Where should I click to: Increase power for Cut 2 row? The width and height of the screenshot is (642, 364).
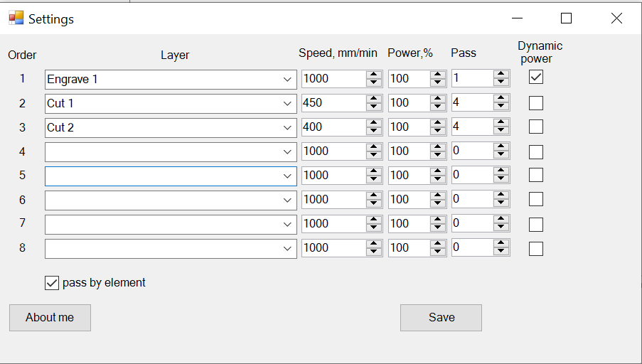click(438, 123)
